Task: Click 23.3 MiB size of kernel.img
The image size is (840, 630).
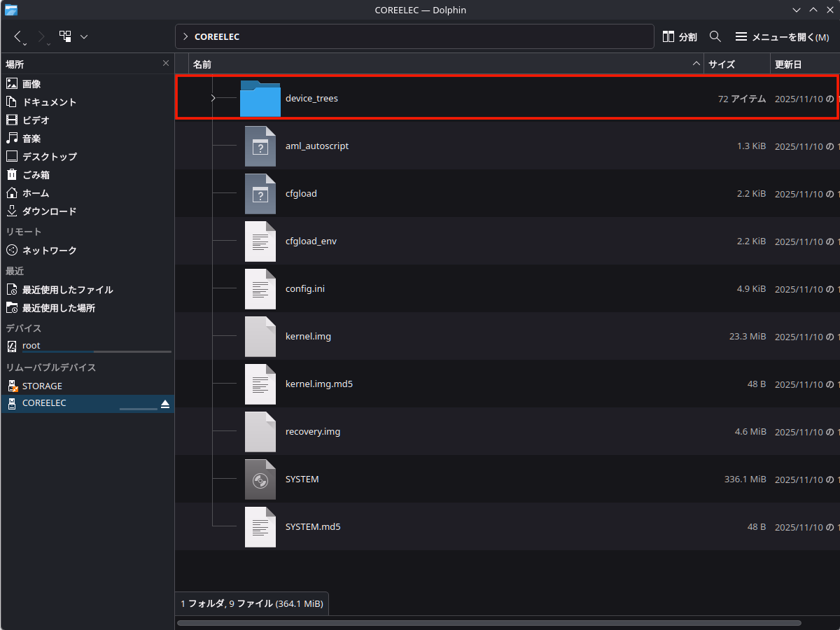Action: (748, 337)
